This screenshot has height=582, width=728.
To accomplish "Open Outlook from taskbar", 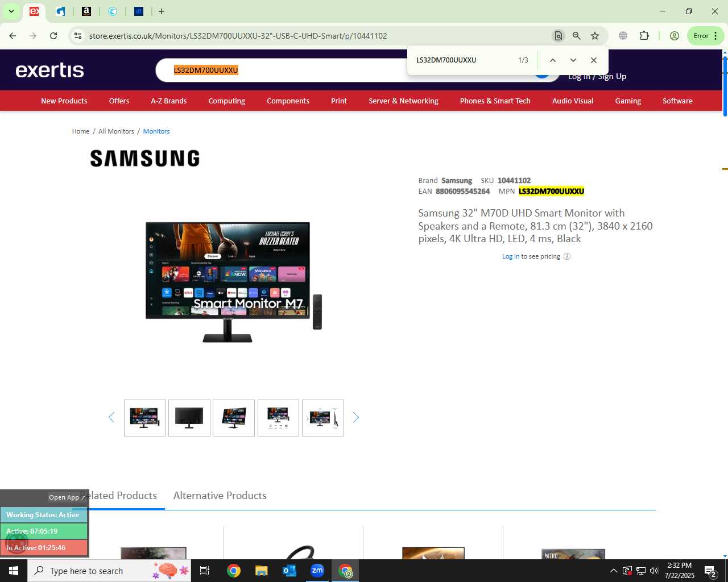I will tap(289, 571).
